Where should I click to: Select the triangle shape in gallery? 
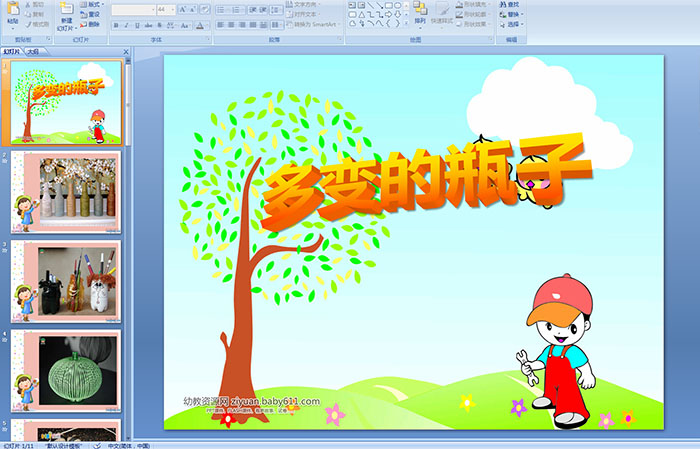coord(362,15)
